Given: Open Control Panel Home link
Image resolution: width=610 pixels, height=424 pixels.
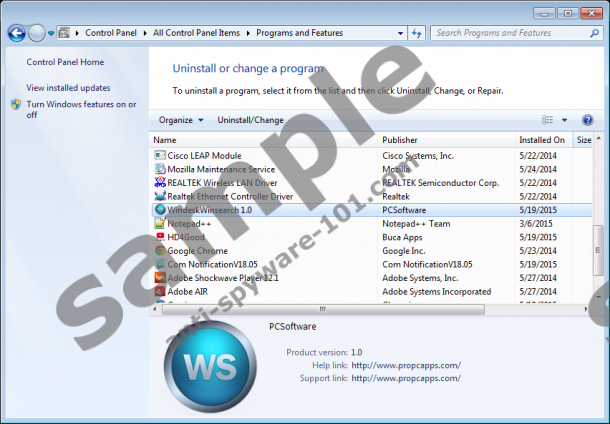Looking at the screenshot, I should [x=65, y=62].
